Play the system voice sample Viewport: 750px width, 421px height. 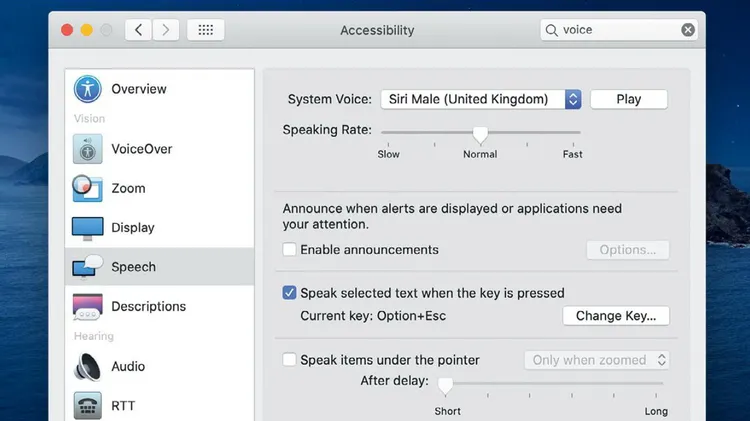coord(628,99)
